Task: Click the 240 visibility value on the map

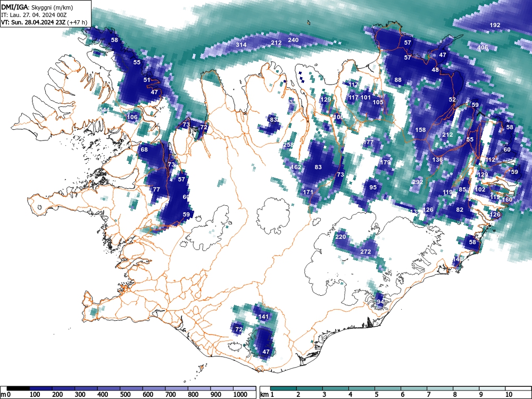Action: (x=293, y=40)
